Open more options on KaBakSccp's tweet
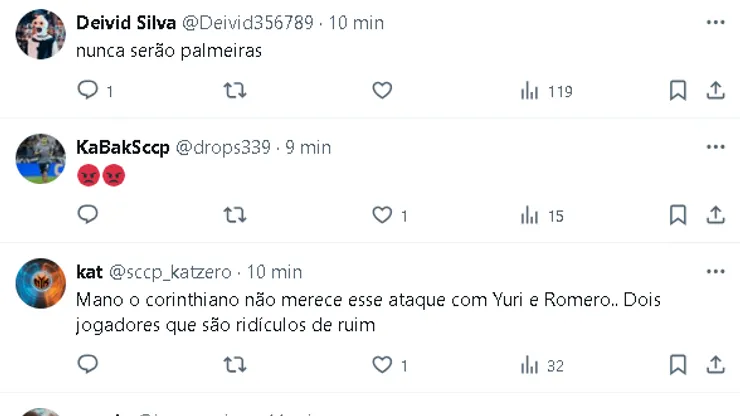The height and width of the screenshot is (416, 740). pos(715,147)
